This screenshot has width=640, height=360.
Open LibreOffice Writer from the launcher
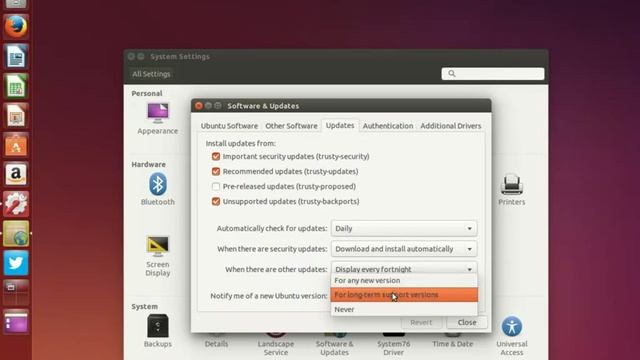[x=16, y=56]
